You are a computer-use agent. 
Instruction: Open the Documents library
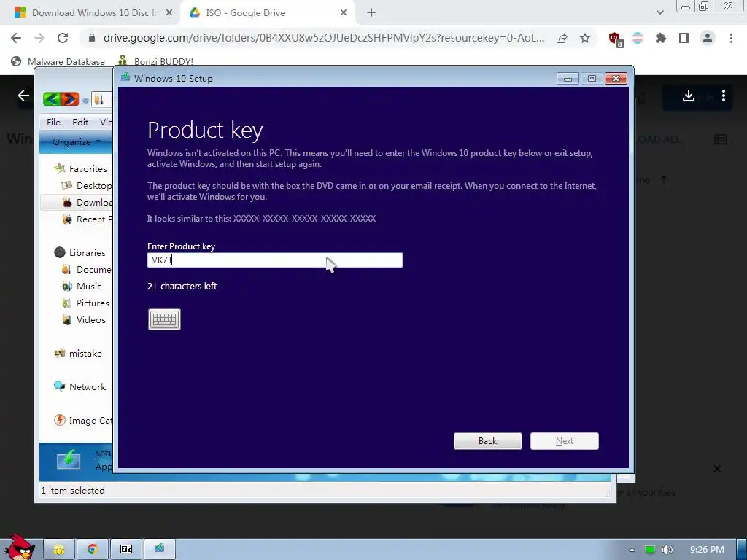(x=88, y=270)
